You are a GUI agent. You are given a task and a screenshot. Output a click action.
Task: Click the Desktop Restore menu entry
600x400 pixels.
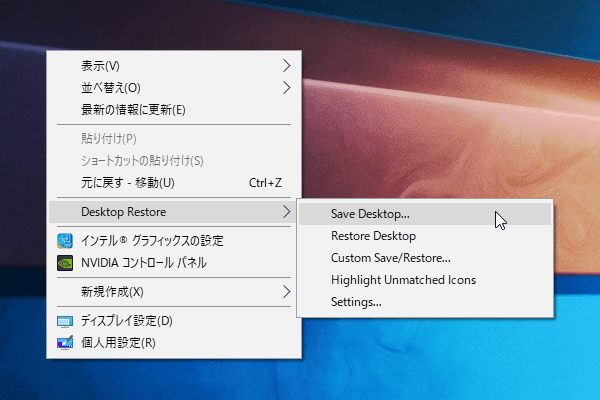click(174, 212)
